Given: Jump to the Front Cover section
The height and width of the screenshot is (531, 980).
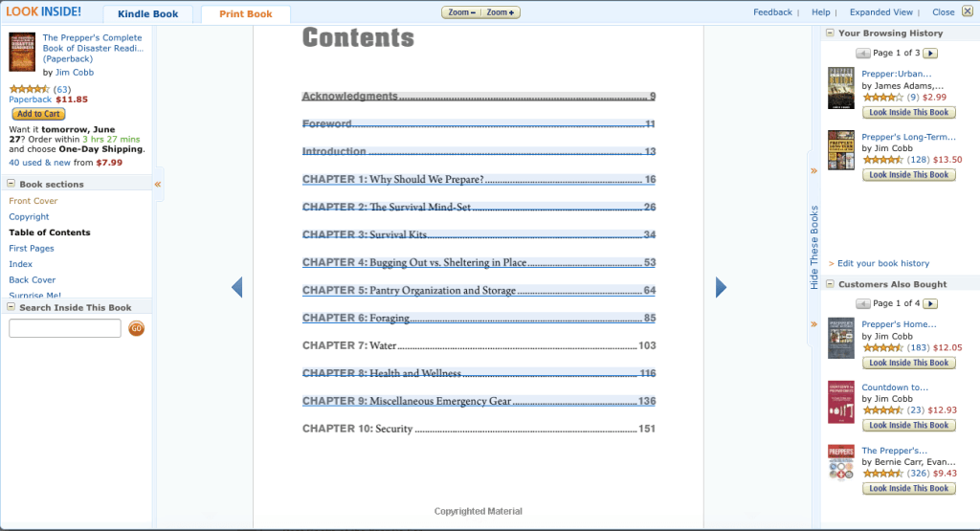Looking at the screenshot, I should tap(33, 201).
